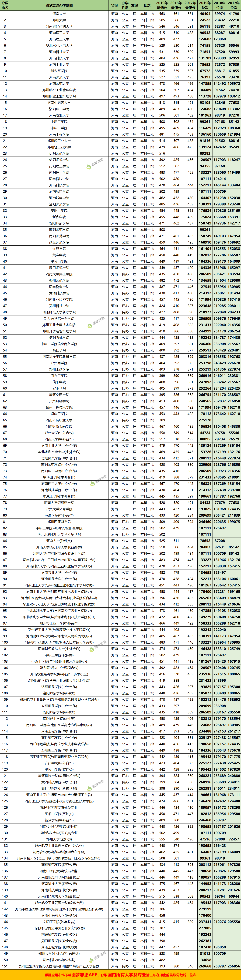Select 安阳工学院(较高收费) in row 144
Screen dimensions: 241x980
59,921
